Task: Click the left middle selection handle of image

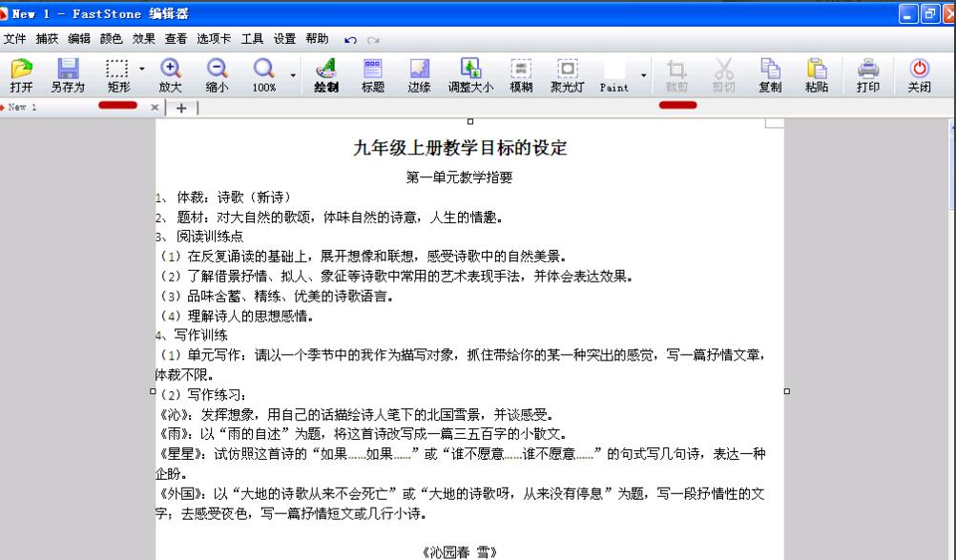Action: point(153,391)
